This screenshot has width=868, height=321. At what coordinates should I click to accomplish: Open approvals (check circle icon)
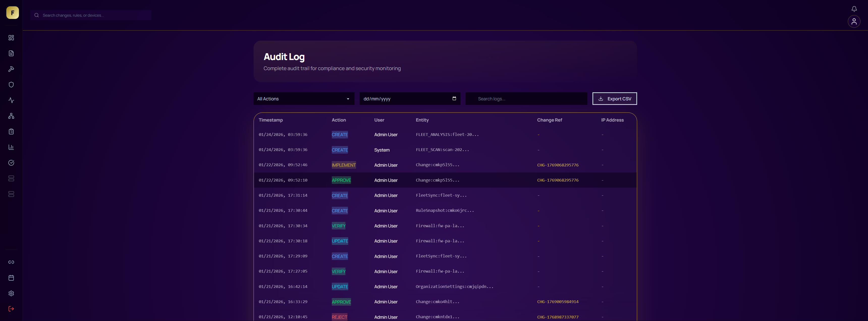[11, 163]
